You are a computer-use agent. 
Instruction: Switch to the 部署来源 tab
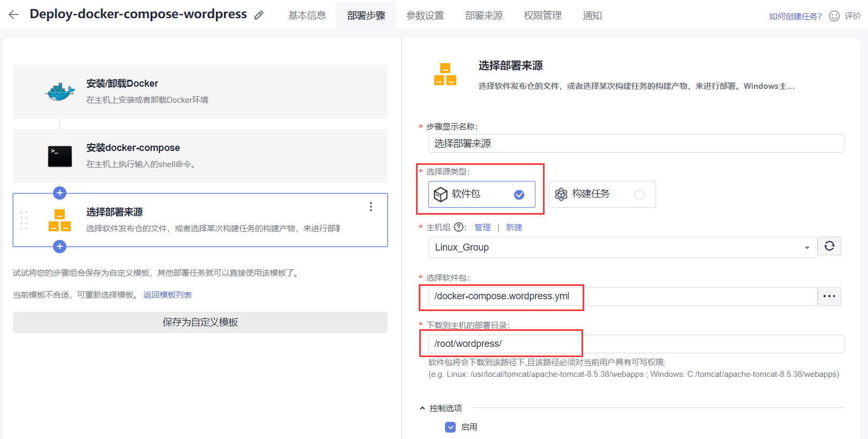[x=484, y=16]
